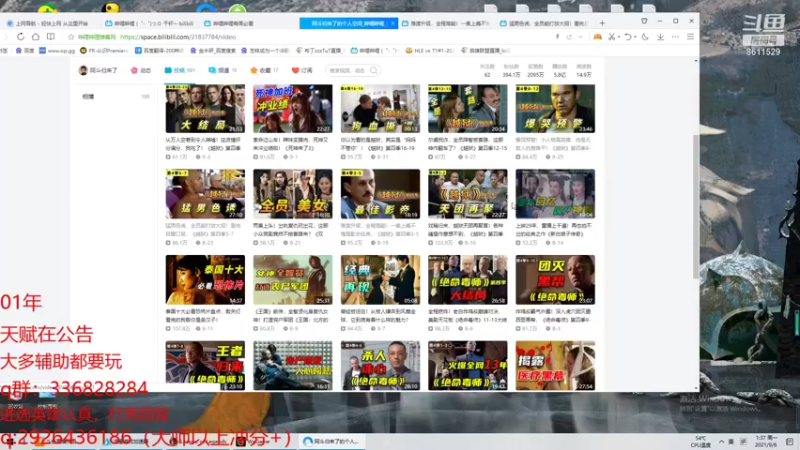800x450 pixels.
Task: Go to the browser home page icon
Action: pos(35,37)
